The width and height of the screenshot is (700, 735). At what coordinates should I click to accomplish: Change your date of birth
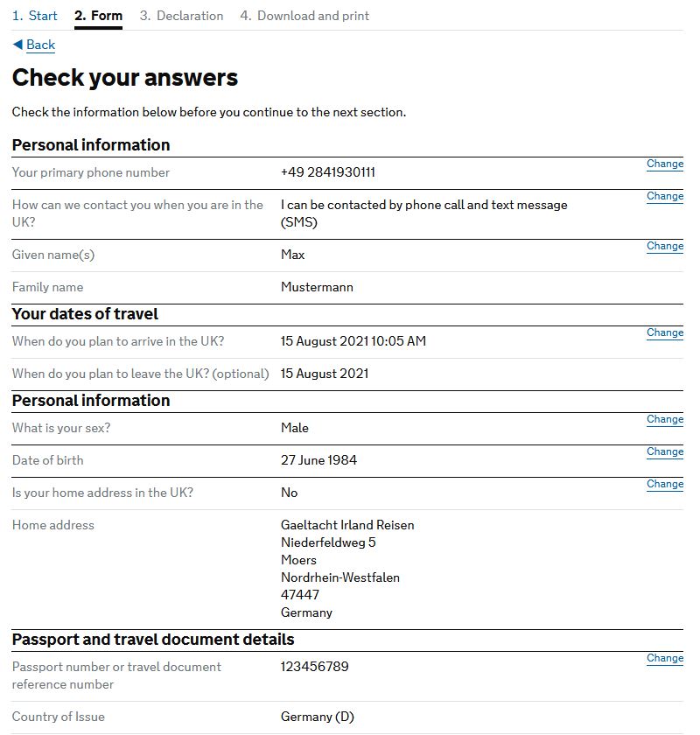[664, 451]
